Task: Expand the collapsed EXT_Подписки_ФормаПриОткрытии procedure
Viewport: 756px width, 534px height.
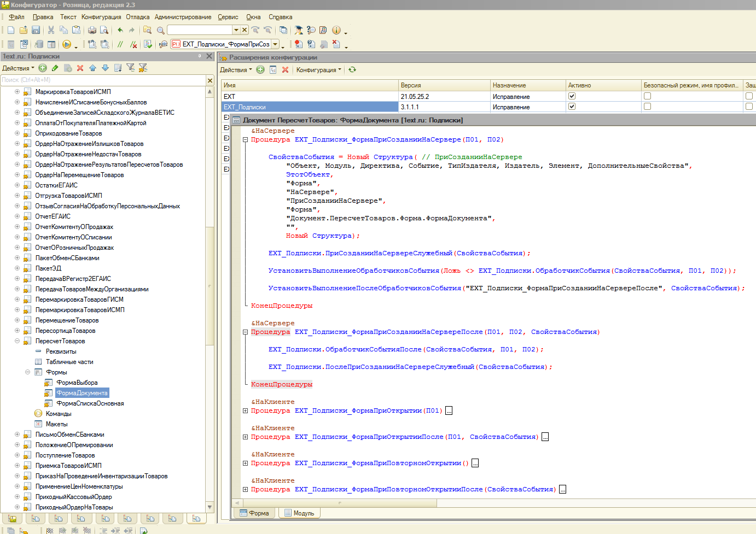Action: [245, 410]
